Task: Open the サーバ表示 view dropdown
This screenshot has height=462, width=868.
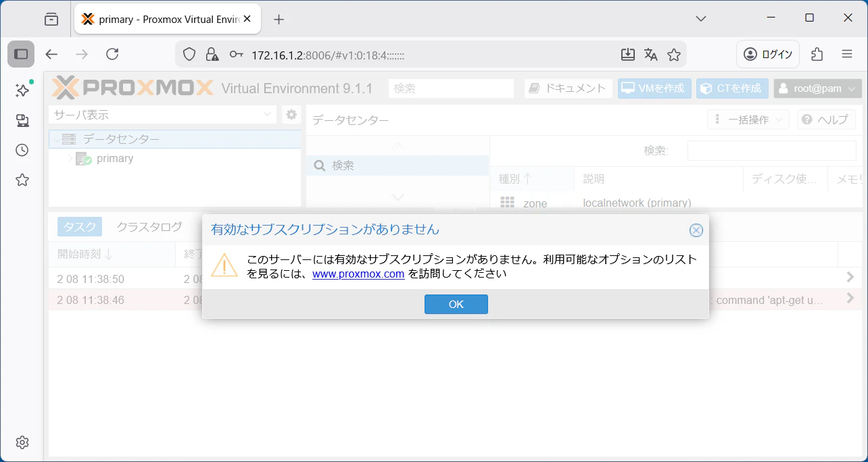Action: point(163,115)
